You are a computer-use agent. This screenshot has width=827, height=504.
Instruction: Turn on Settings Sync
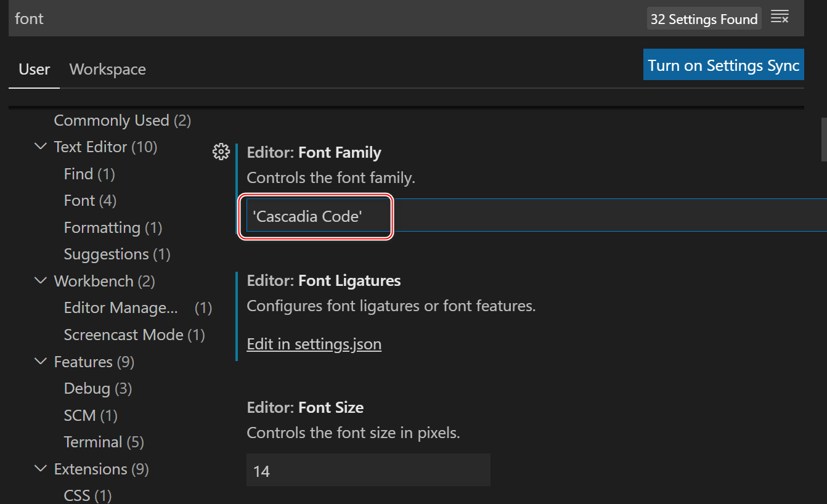point(723,65)
